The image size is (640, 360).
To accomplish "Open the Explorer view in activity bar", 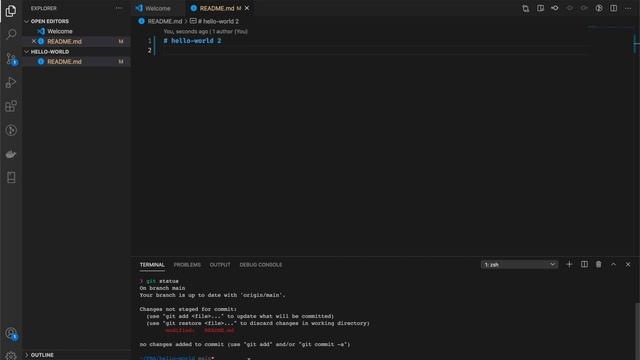I will tap(11, 11).
